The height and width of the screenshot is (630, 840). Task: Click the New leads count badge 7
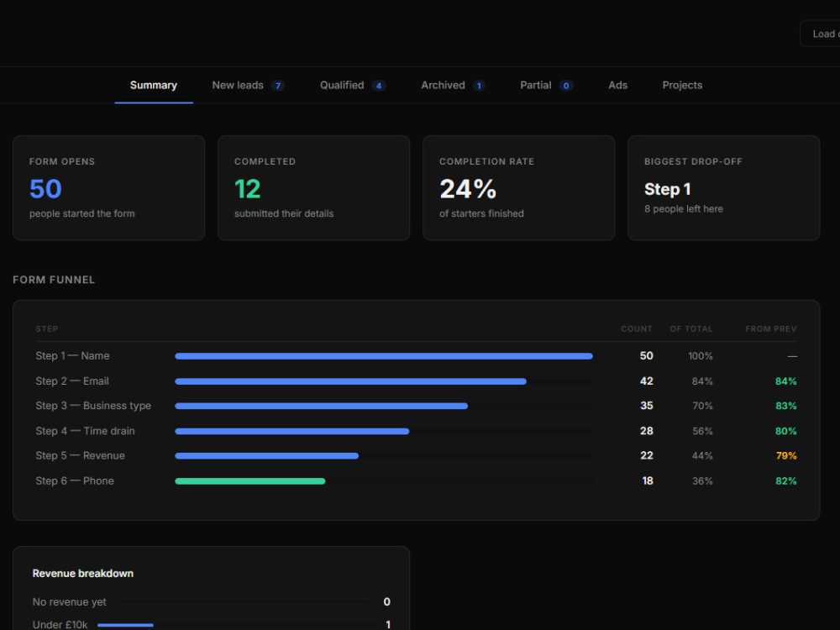pos(277,86)
